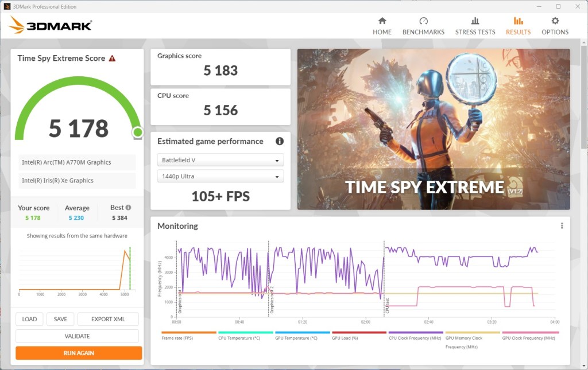Open Options gear icon
The width and height of the screenshot is (588, 370).
(555, 21)
